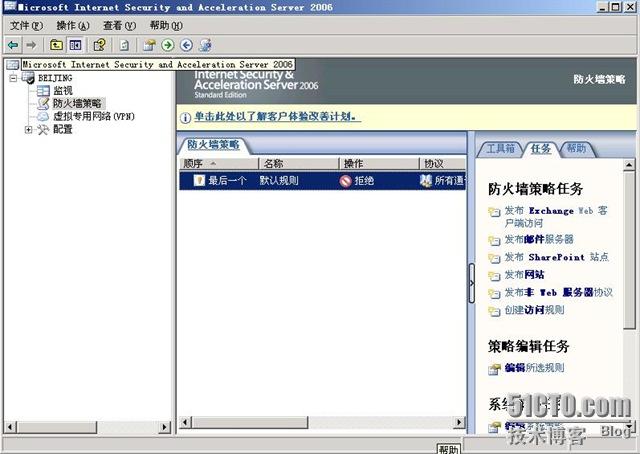This screenshot has height=454, width=640.
Task: Click the task pane scroll up arrow
Action: click(629, 165)
